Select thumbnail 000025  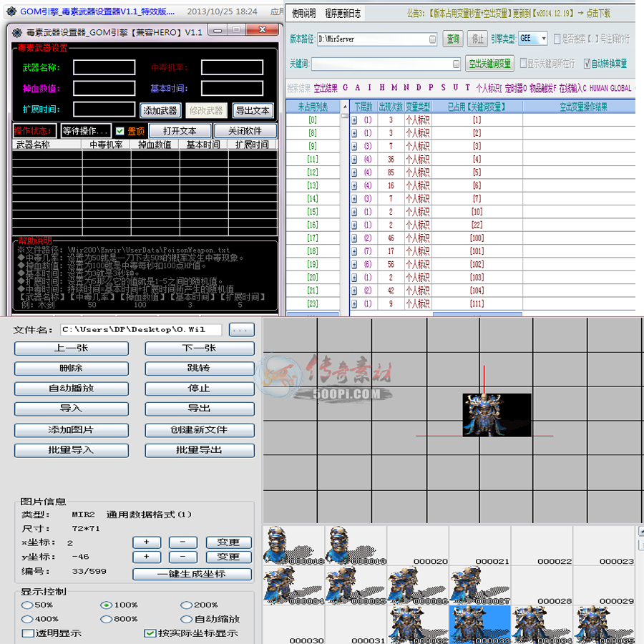[x=356, y=585]
